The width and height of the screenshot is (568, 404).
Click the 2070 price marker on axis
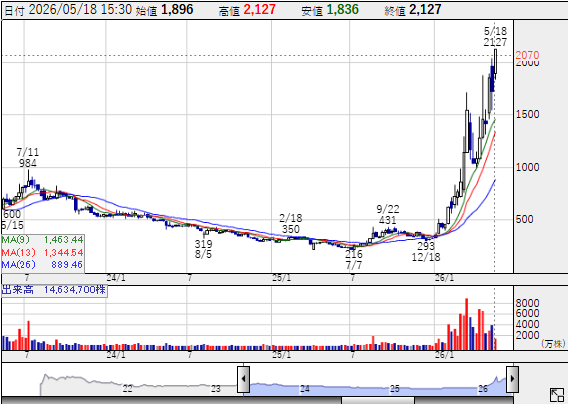(x=527, y=55)
